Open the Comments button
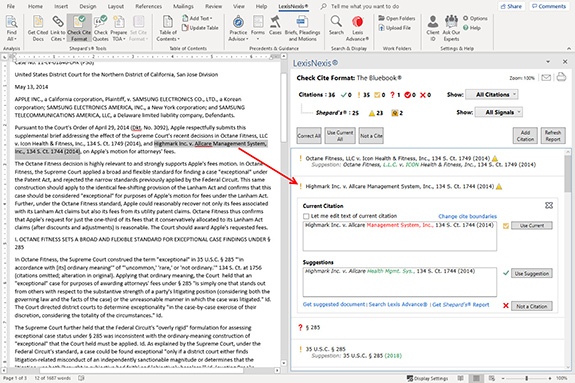Viewport: 575px width, 383px height. pyautogui.click(x=549, y=6)
